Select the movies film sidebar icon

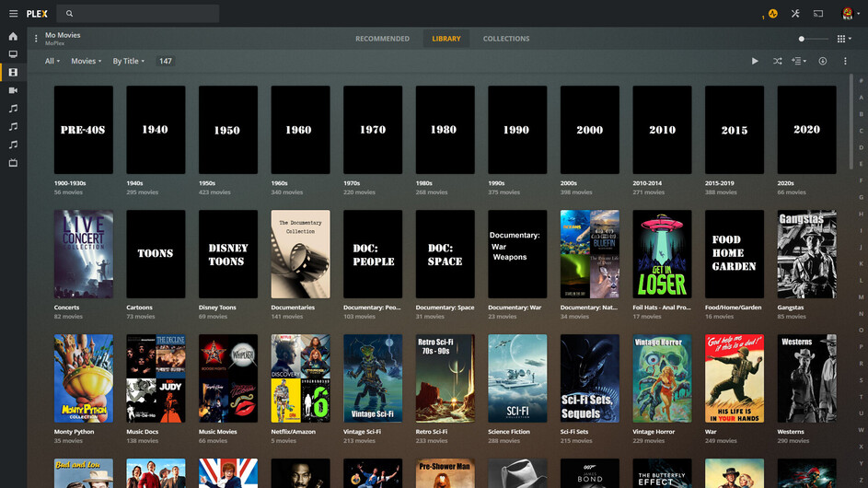13,73
